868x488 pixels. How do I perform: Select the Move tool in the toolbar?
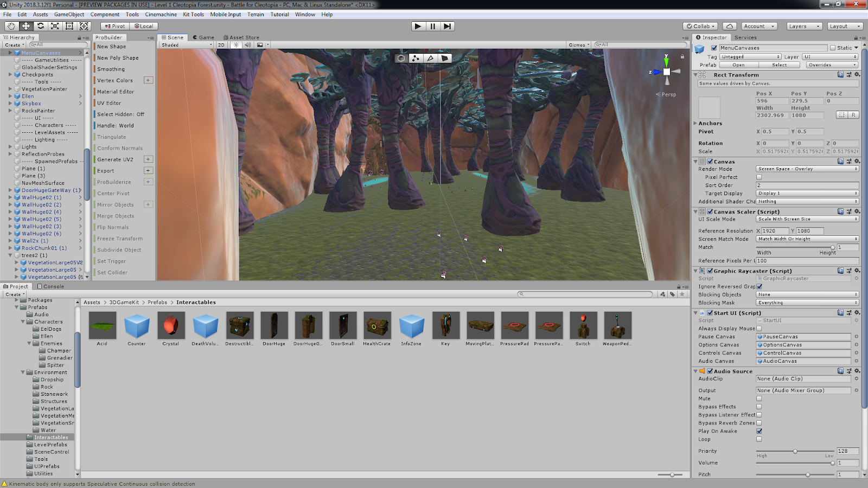[x=25, y=26]
